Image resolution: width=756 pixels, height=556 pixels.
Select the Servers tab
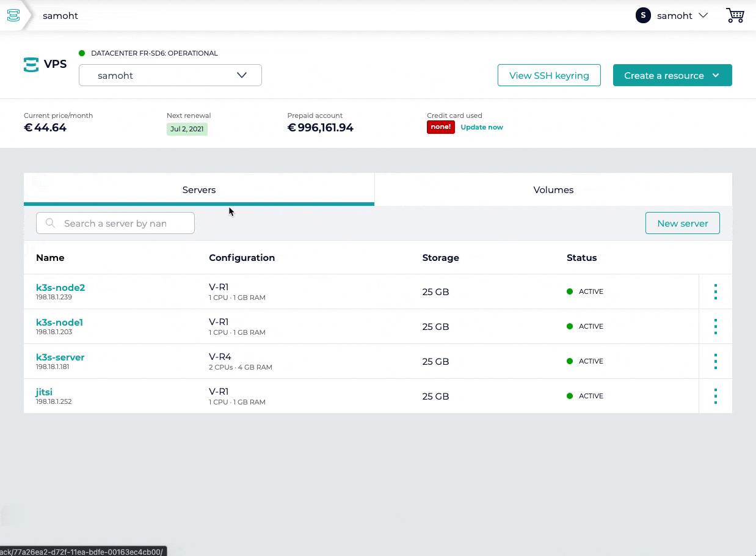(199, 189)
